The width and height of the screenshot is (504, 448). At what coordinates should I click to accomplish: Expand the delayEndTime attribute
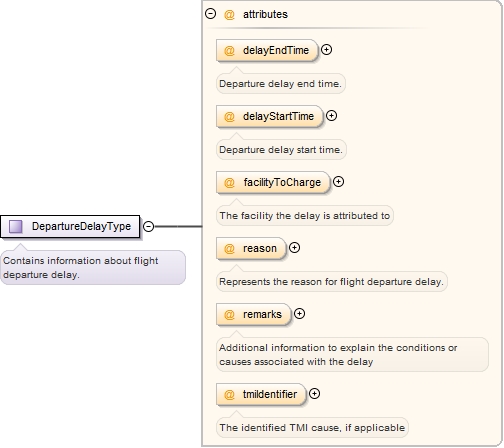(326, 50)
